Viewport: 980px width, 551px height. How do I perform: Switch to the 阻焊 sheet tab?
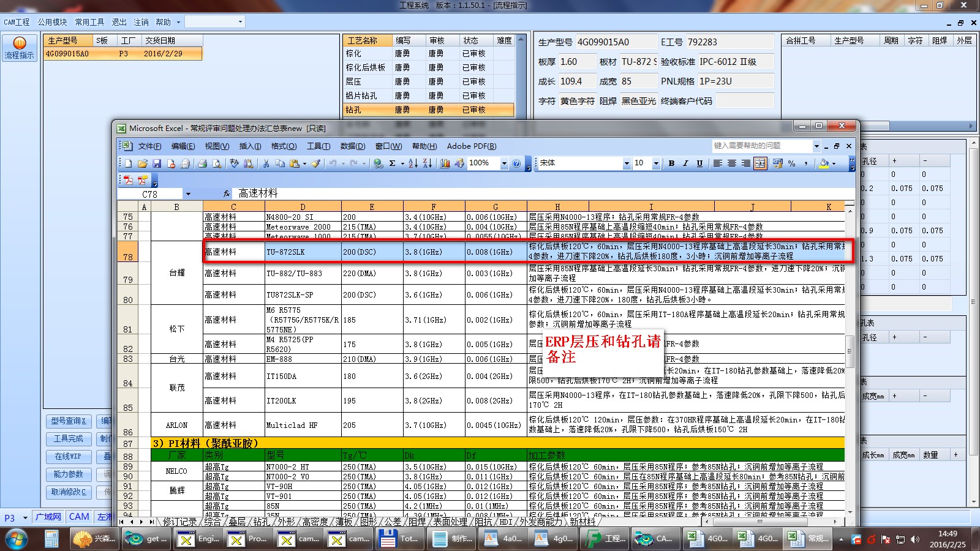tap(417, 522)
